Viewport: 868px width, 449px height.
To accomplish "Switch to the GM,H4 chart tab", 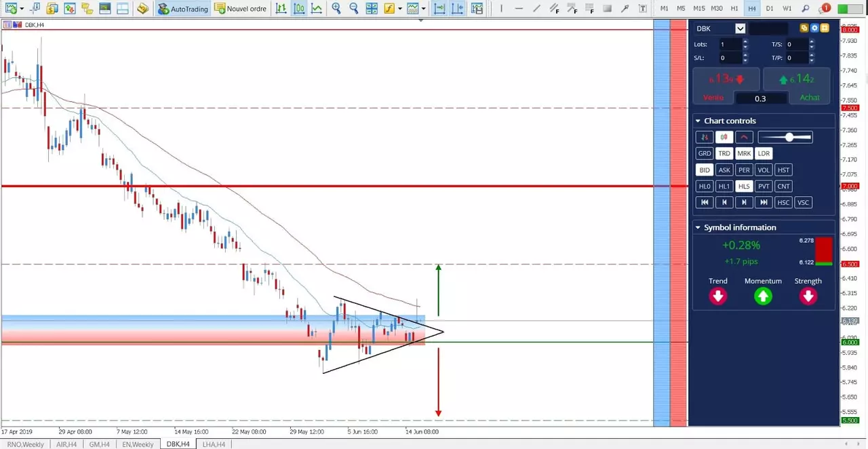I will click(99, 444).
